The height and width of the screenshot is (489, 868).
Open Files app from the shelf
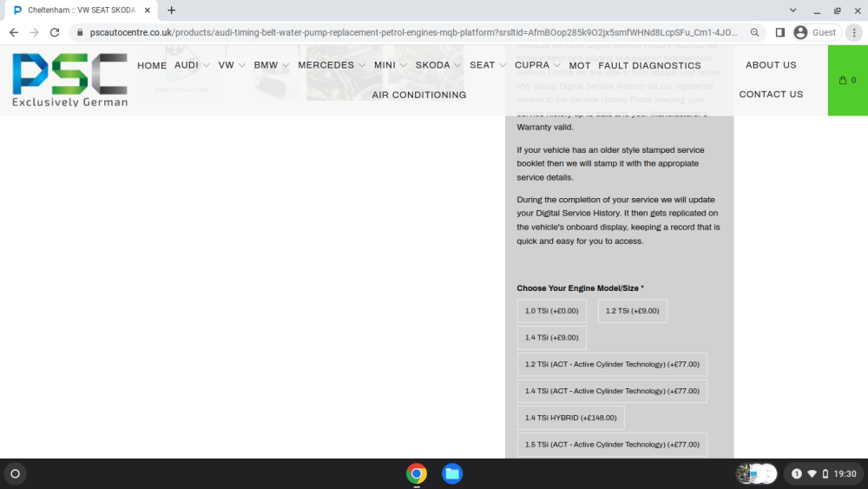(452, 474)
